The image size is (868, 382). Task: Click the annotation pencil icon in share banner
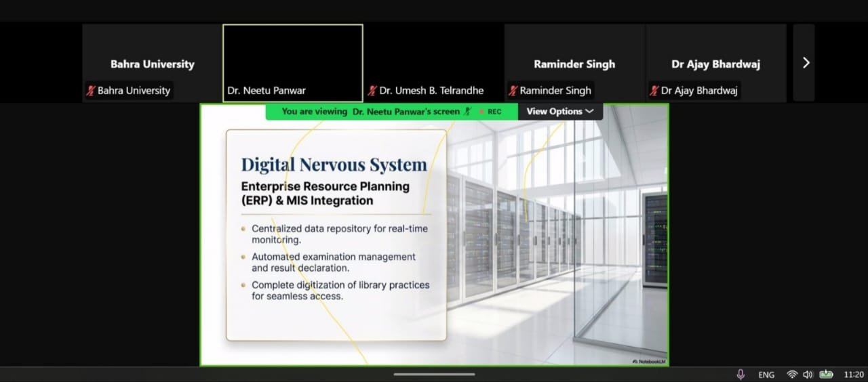click(467, 112)
